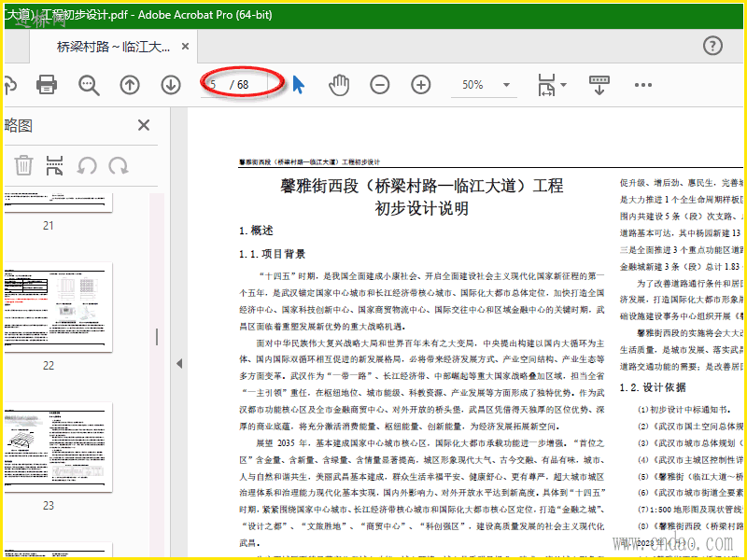Click the document title 初步设计说明

coord(422,208)
